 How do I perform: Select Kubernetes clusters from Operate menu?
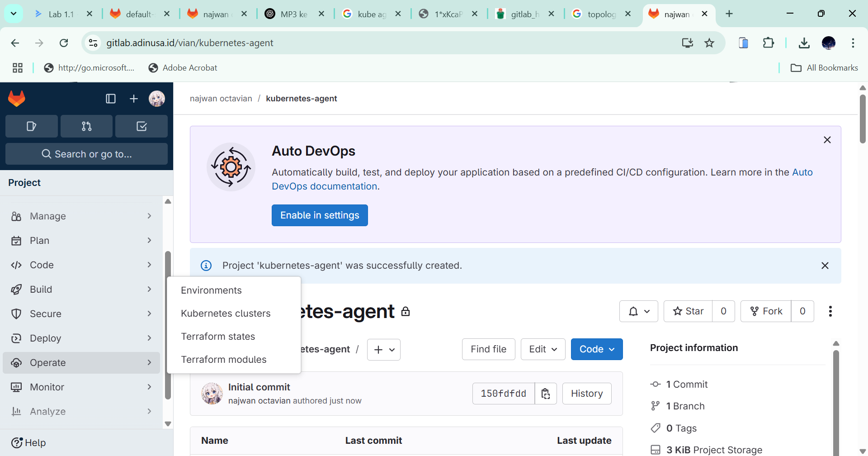click(x=226, y=313)
